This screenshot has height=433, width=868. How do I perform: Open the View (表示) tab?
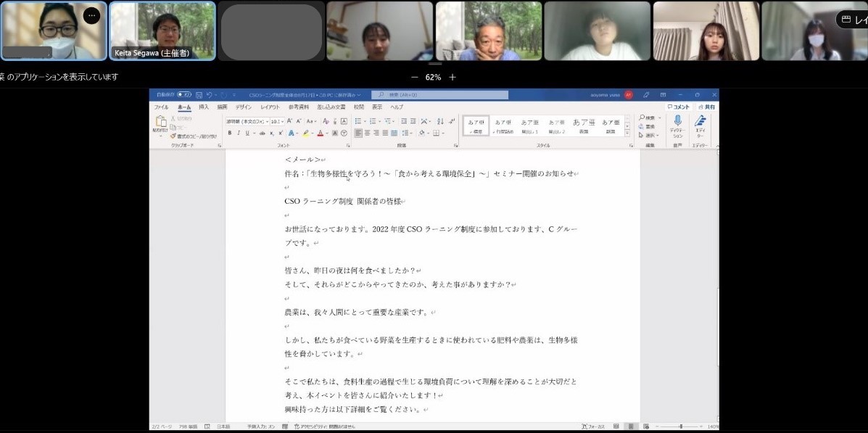377,107
